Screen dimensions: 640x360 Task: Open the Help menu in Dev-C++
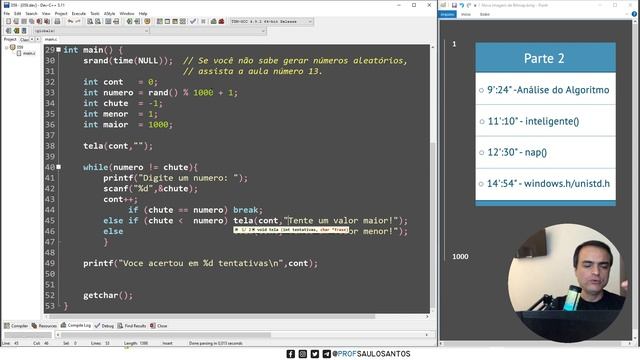click(143, 13)
